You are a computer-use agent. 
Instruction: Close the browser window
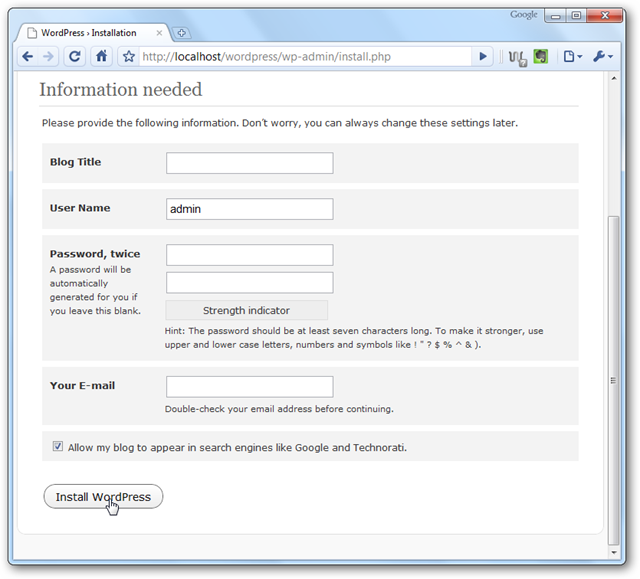pos(605,16)
